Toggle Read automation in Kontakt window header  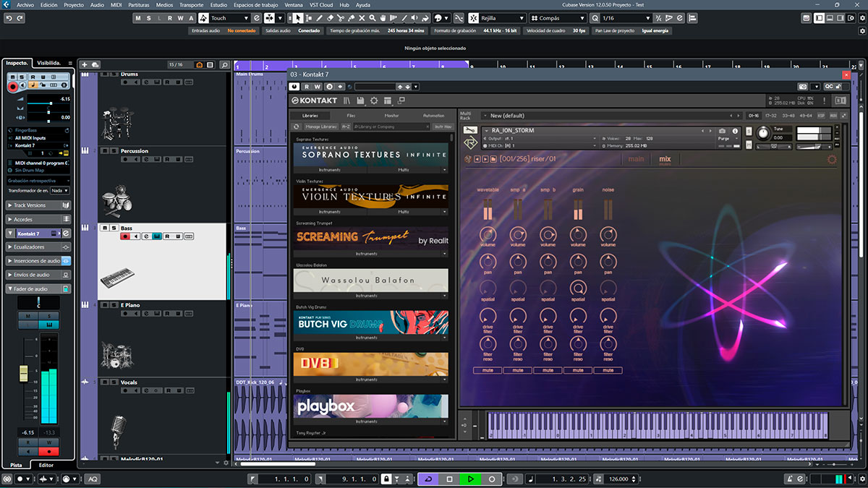pos(307,87)
